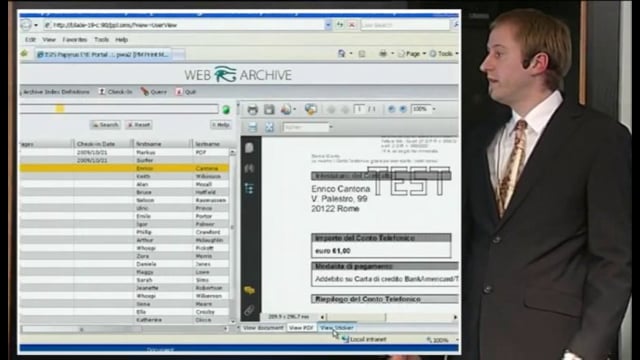Click the Help button beside Reset
Viewport: 640px width, 360px height.
point(221,125)
